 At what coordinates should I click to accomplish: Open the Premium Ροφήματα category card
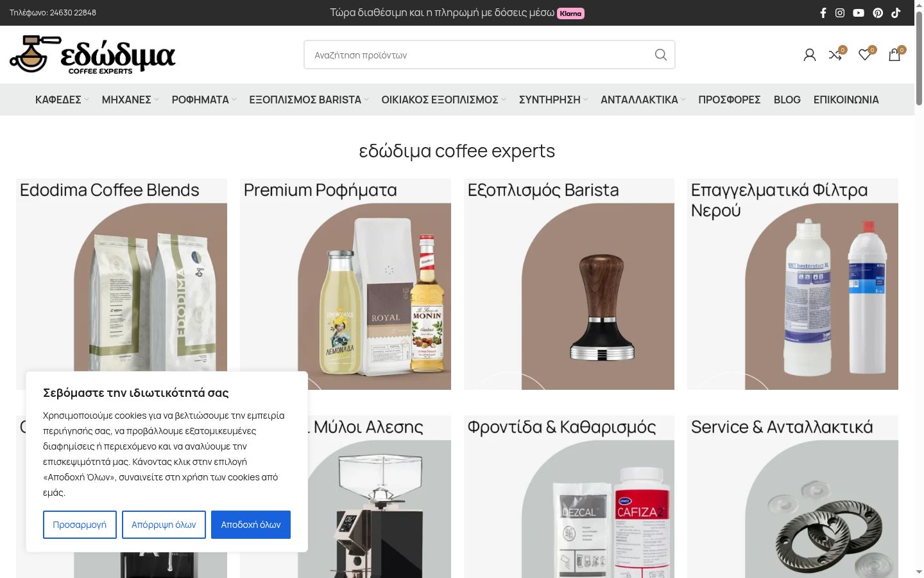345,284
